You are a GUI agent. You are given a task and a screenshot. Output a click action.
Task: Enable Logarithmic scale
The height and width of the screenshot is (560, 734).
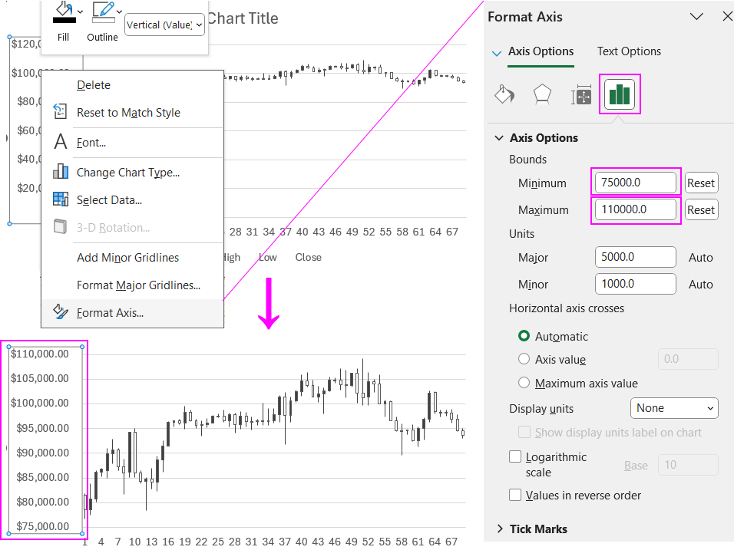click(x=515, y=456)
